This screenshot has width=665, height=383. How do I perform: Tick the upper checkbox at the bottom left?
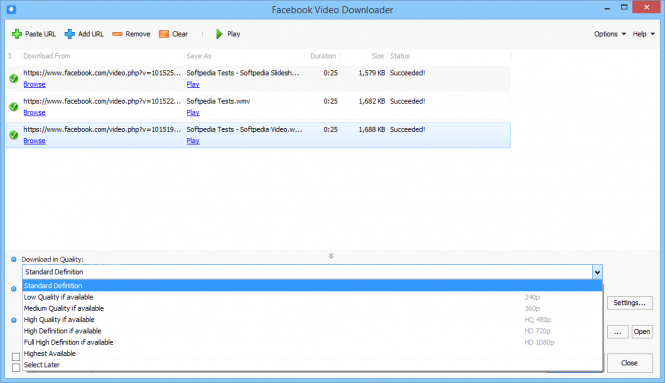(x=16, y=357)
